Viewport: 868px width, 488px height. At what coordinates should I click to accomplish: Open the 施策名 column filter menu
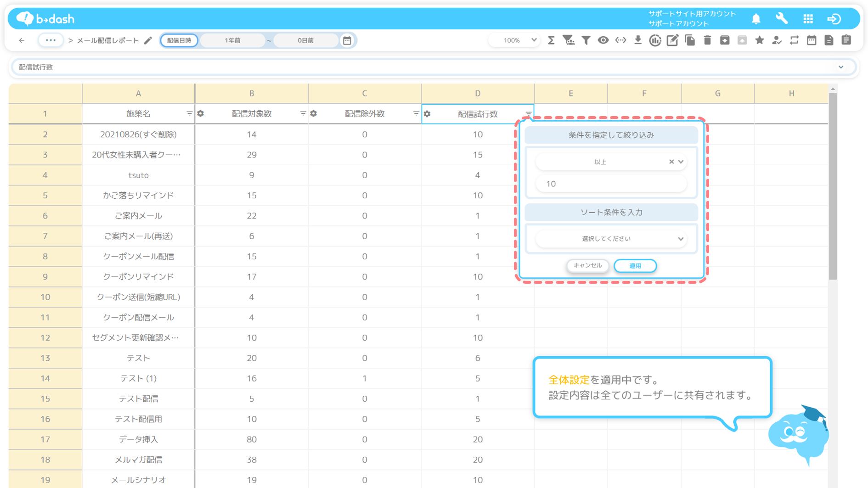(x=189, y=113)
